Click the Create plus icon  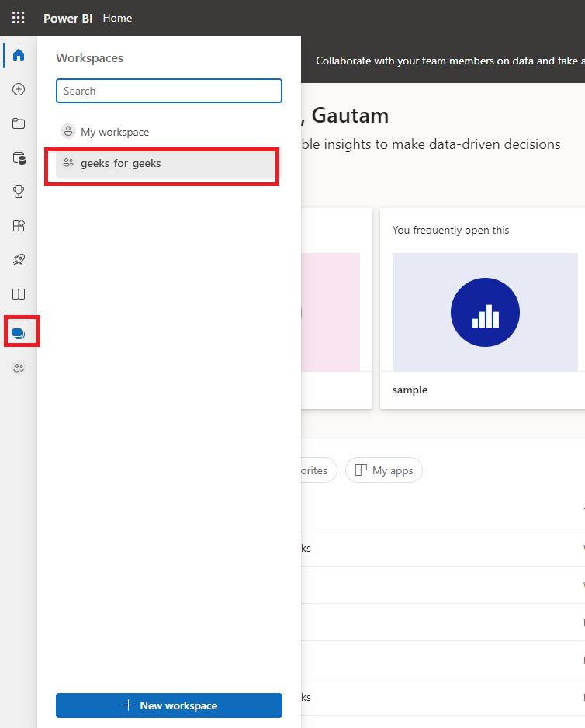[19, 89]
